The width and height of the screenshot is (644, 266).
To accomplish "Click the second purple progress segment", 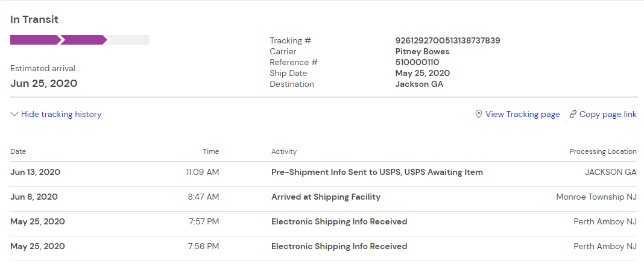I will pos(83,40).
